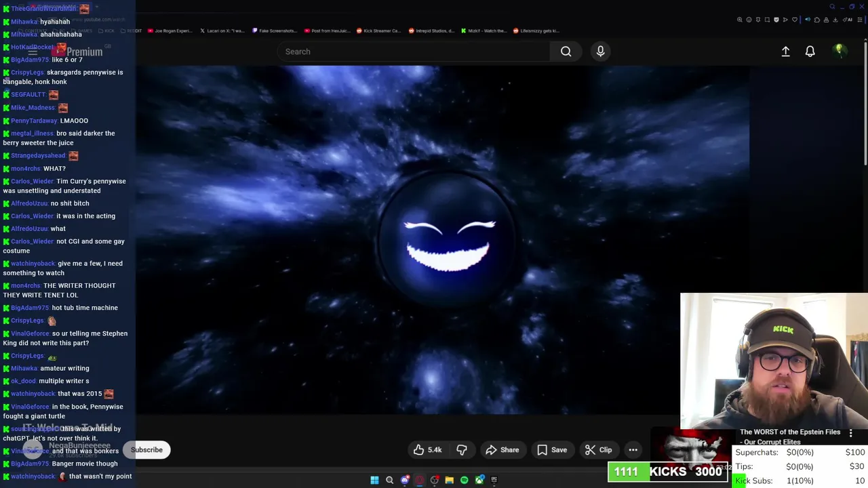The height and width of the screenshot is (488, 868).
Task: Open Opera GX from the taskbar
Action: 420,480
